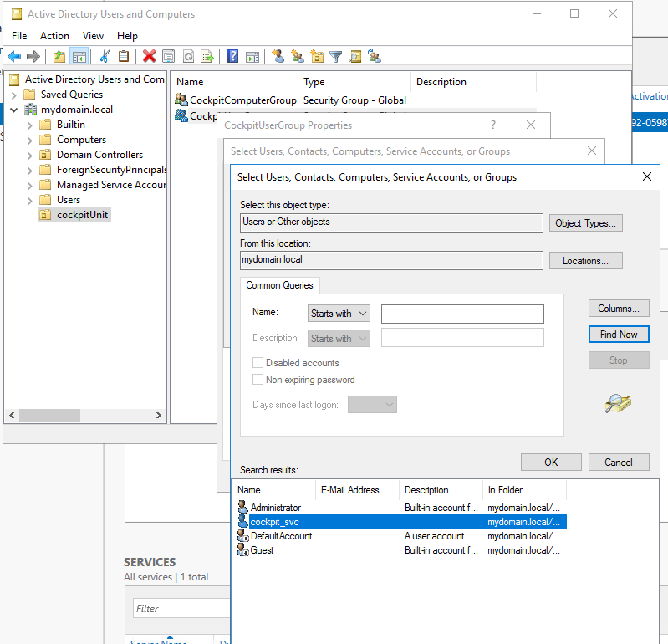Toggle Show/Hide Console Tree toolbar icon
Image resolution: width=668 pixels, height=644 pixels.
pyautogui.click(x=79, y=56)
